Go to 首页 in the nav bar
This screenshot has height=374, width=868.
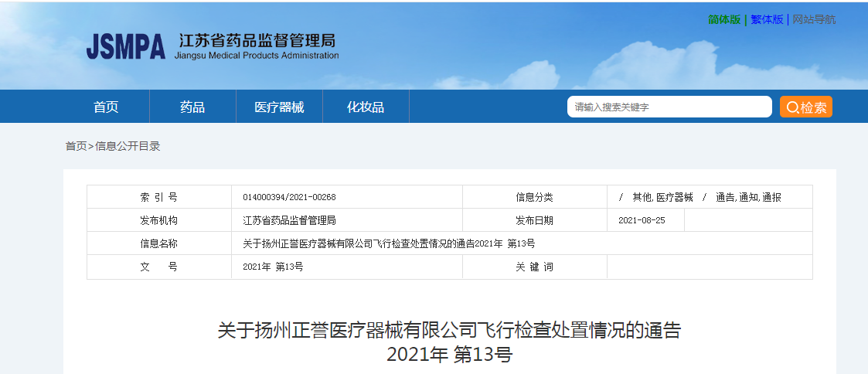pyautogui.click(x=106, y=107)
